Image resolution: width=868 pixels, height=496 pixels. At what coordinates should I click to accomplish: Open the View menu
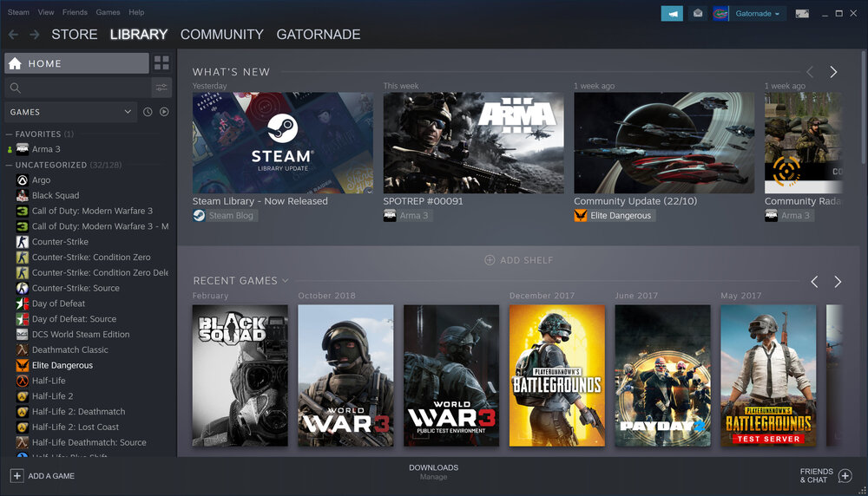coord(46,12)
